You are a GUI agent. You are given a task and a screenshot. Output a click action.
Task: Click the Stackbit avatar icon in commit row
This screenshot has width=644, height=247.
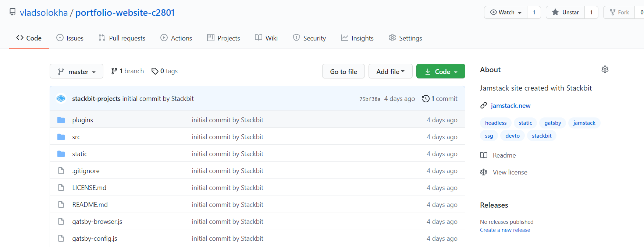(61, 98)
